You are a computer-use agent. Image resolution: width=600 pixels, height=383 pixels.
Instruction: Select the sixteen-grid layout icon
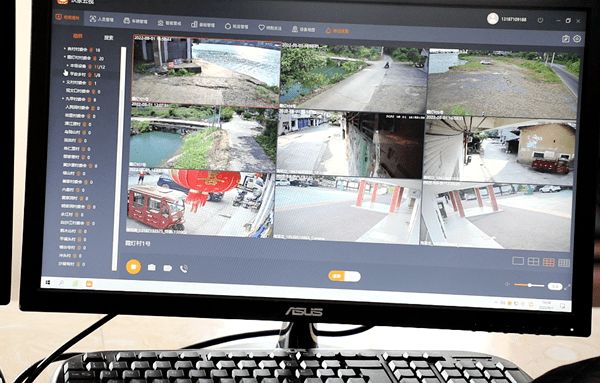[564, 263]
